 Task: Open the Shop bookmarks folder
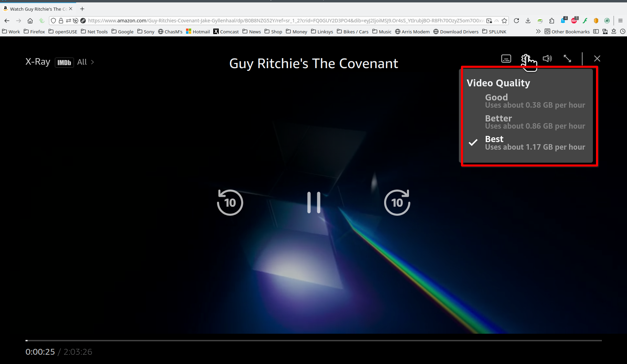tap(274, 32)
